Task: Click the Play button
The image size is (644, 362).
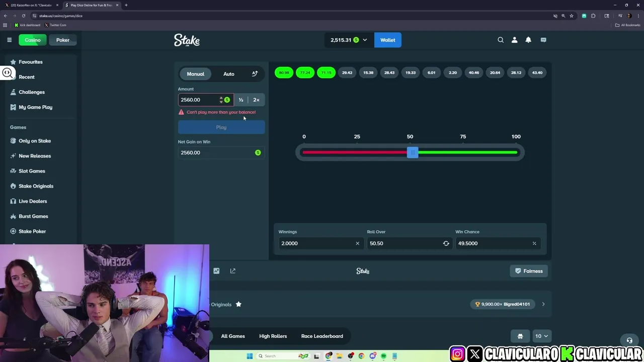Action: tap(221, 127)
